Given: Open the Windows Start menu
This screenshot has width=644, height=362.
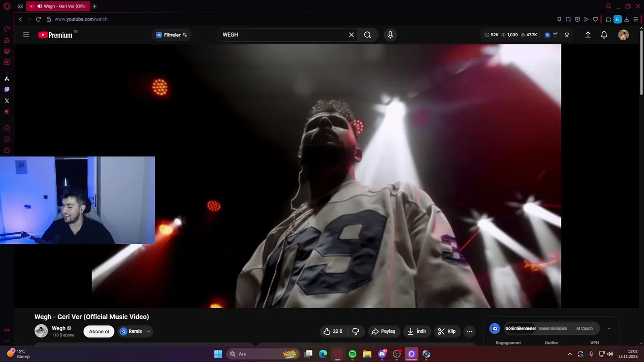Looking at the screenshot, I should click(218, 354).
